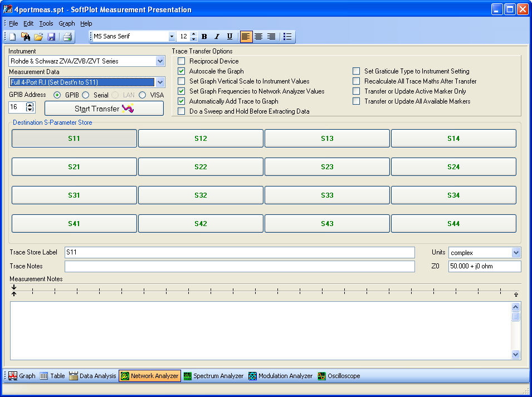Expand the Instrument dropdown list
The image size is (532, 397).
[160, 61]
